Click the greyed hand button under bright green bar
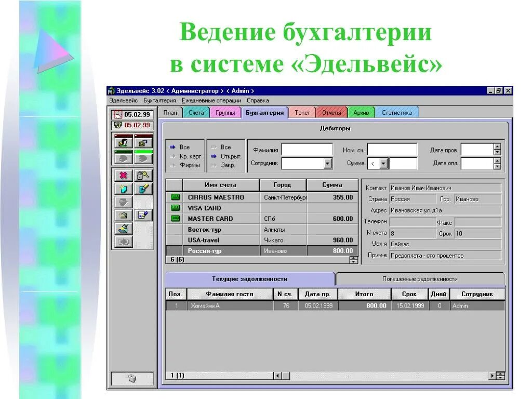 tap(143, 158)
